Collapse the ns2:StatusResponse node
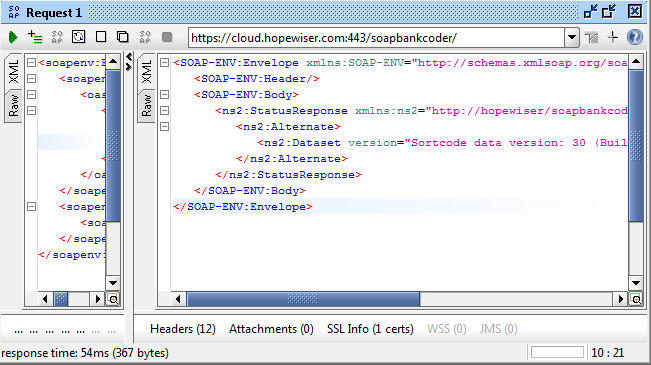 [x=164, y=110]
